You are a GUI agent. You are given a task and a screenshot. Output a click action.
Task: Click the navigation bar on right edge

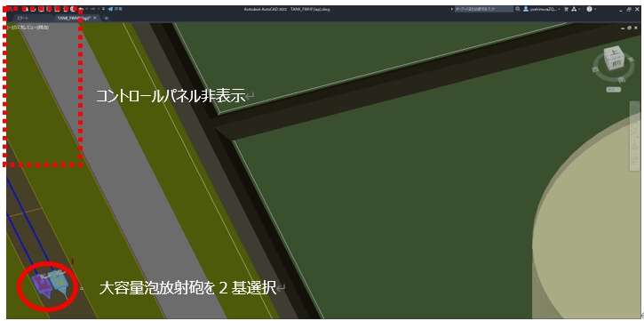tap(634, 136)
